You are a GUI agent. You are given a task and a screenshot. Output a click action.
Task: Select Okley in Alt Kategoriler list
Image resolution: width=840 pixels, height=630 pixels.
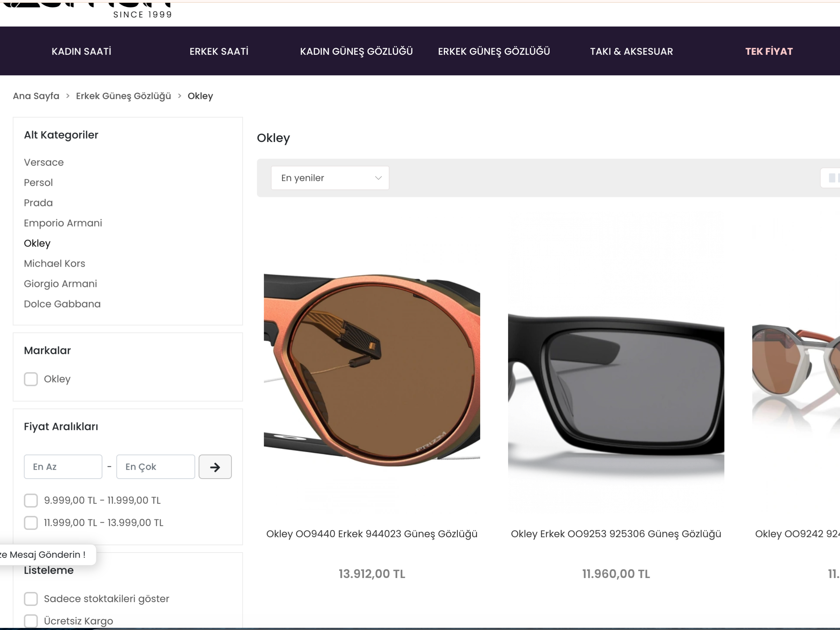click(37, 243)
